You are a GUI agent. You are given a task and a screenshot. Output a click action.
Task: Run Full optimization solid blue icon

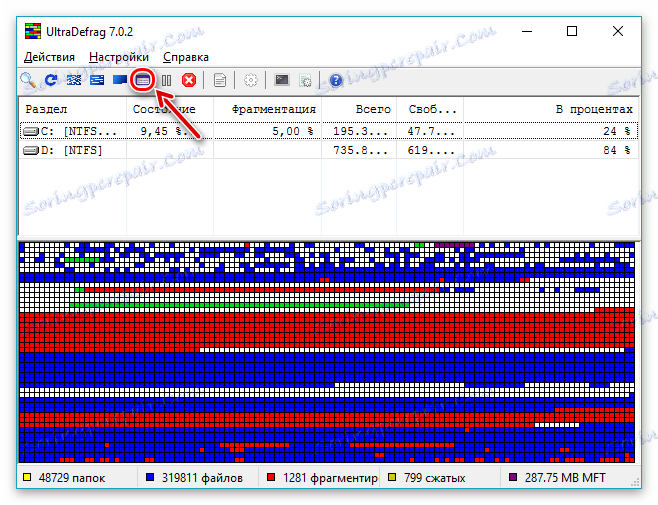point(120,80)
